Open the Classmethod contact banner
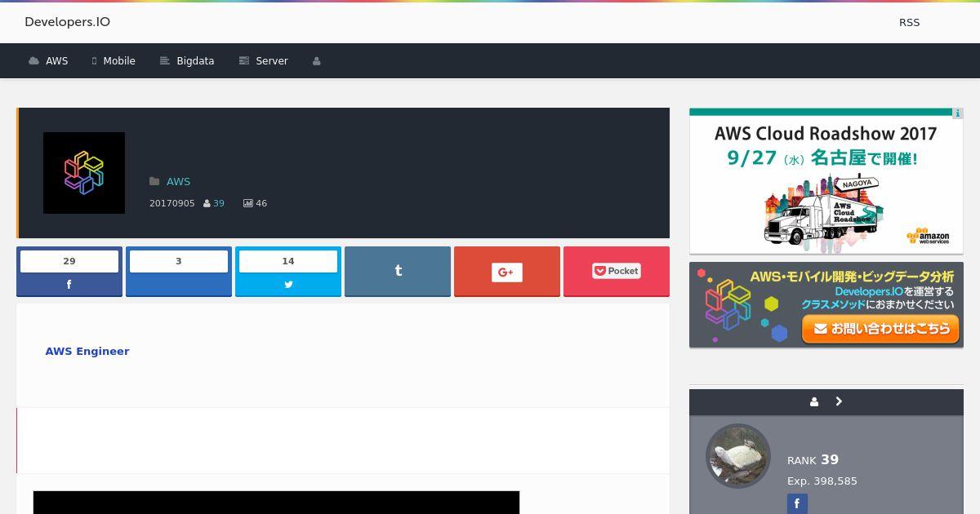This screenshot has width=980, height=514. pyautogui.click(x=826, y=305)
